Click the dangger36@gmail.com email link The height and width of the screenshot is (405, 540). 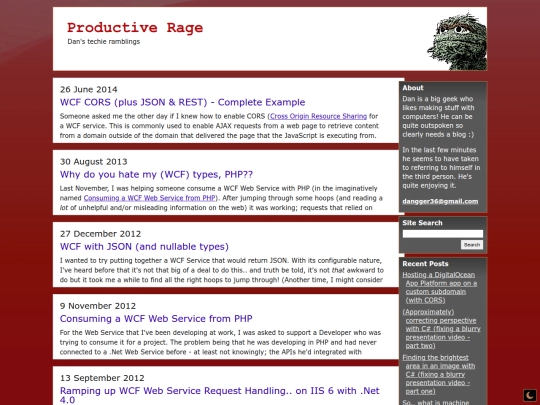pyautogui.click(x=440, y=201)
